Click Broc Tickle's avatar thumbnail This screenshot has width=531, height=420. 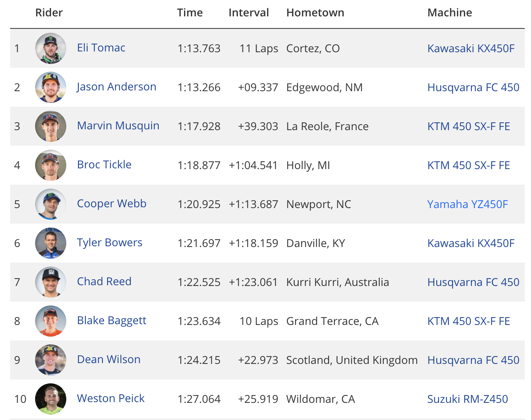51,165
